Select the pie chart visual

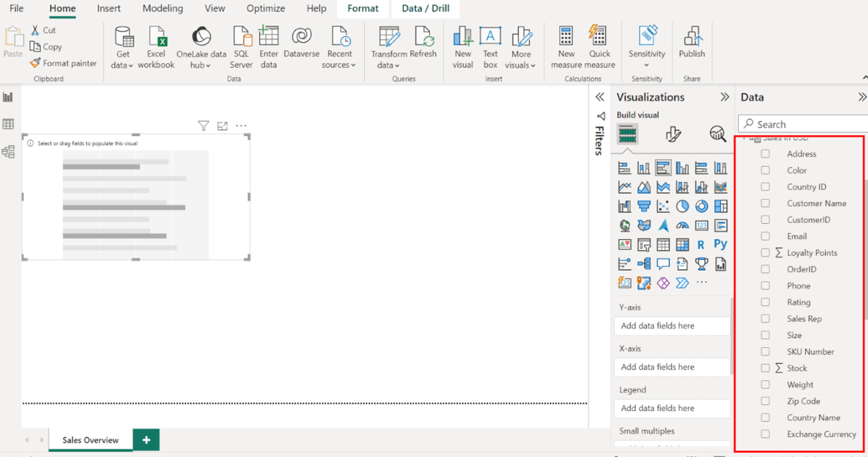click(682, 206)
